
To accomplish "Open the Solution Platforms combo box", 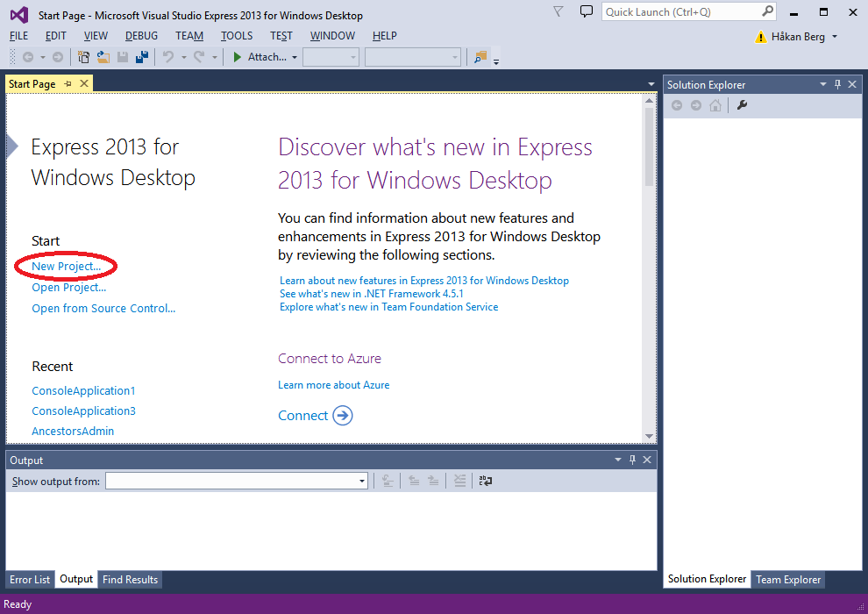I will tap(413, 57).
